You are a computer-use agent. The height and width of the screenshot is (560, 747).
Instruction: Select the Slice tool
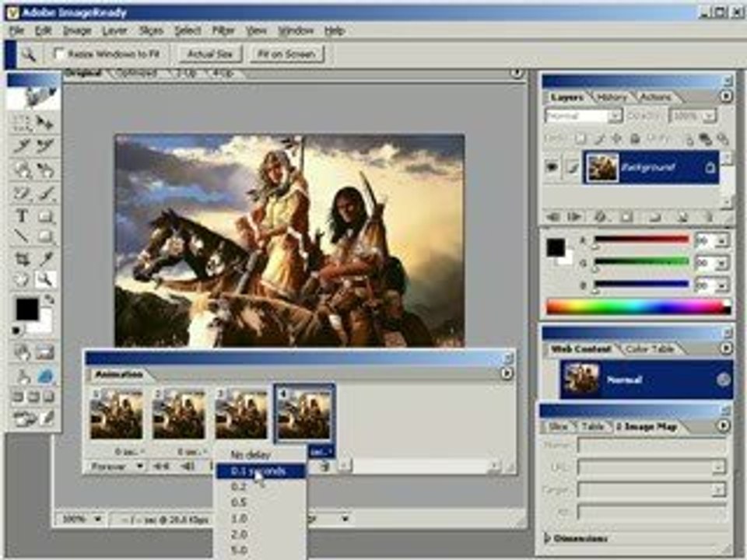pyautogui.click(x=22, y=146)
